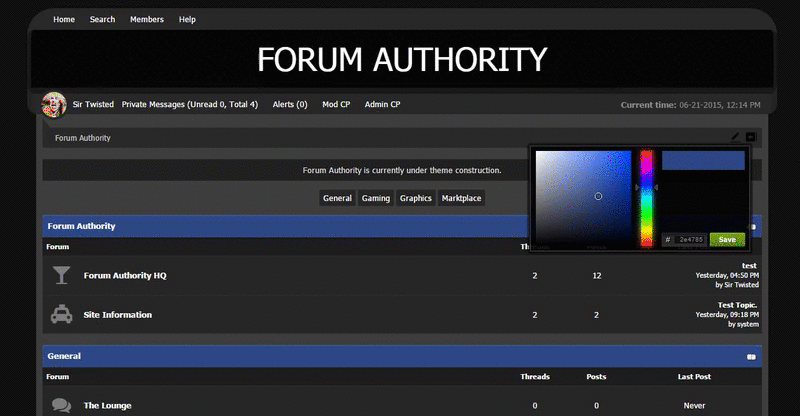Viewport: 800px width, 416px height.
Task: Click the theme construction notice text
Action: pos(402,170)
